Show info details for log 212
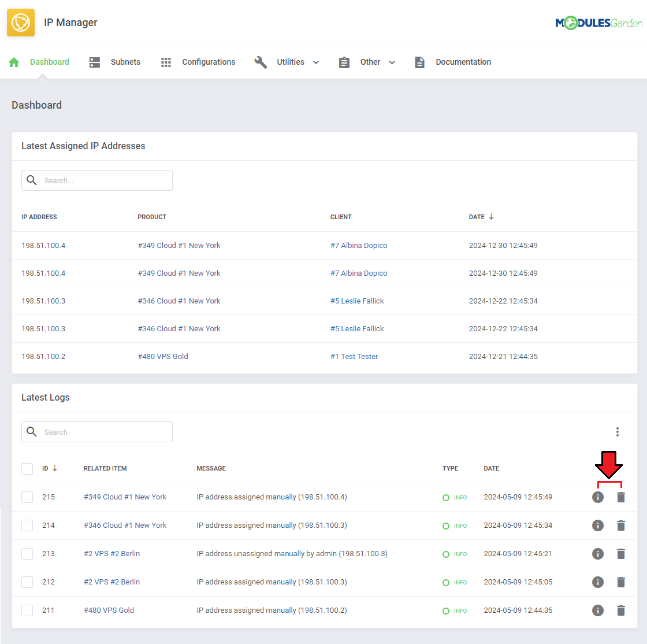 point(598,582)
